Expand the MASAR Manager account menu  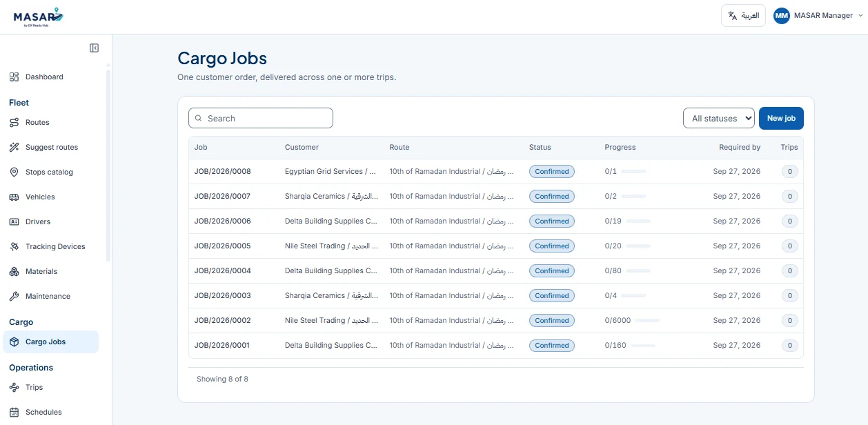pyautogui.click(x=818, y=16)
